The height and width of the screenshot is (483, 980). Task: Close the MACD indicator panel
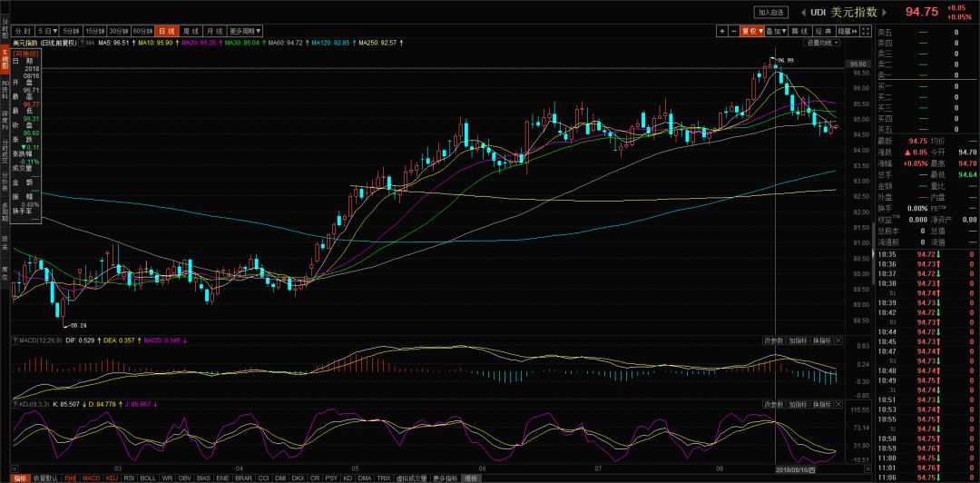coord(838,340)
